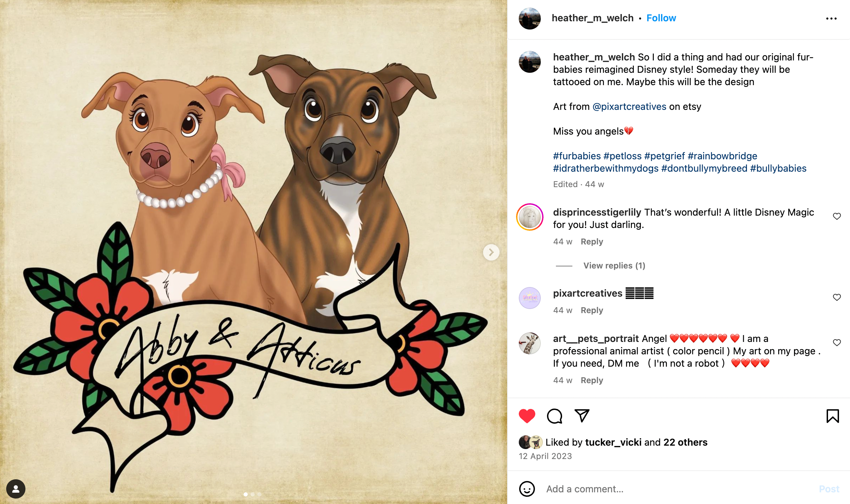Share post with paper plane icon

tap(582, 416)
